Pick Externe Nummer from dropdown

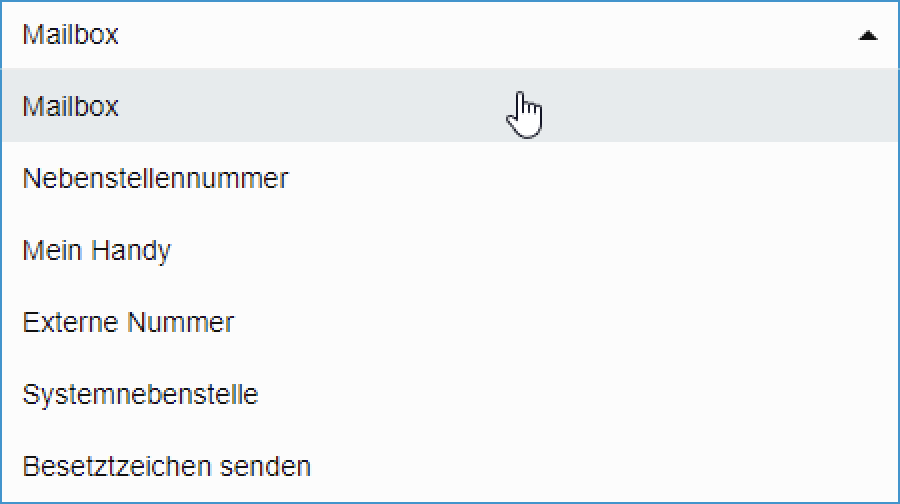pyautogui.click(x=128, y=322)
